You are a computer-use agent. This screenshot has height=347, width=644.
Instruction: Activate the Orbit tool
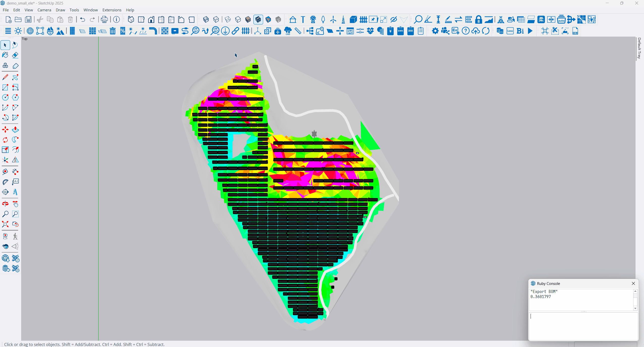click(5, 204)
